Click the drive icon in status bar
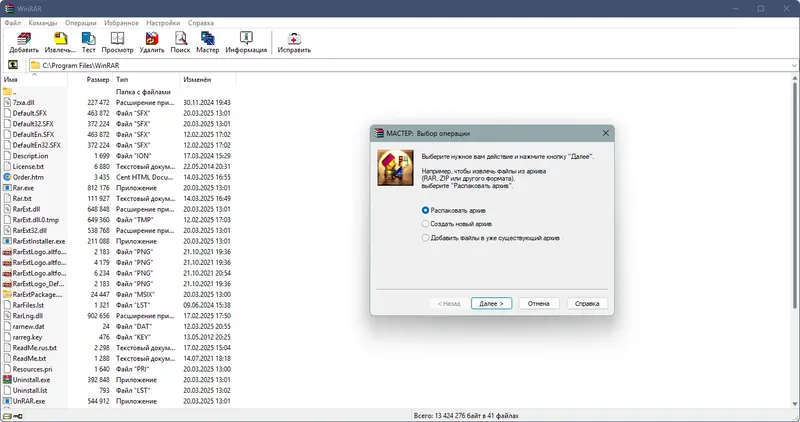The image size is (800, 422). pyautogui.click(x=7, y=416)
